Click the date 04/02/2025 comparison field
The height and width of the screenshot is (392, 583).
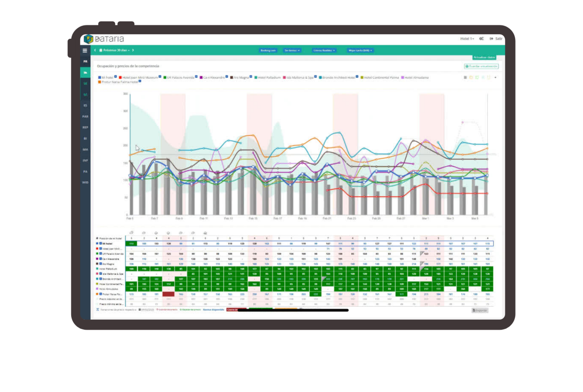(146, 310)
